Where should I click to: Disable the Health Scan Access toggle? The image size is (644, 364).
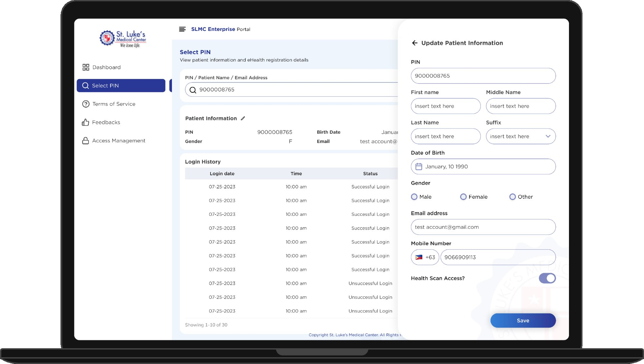coord(548,278)
